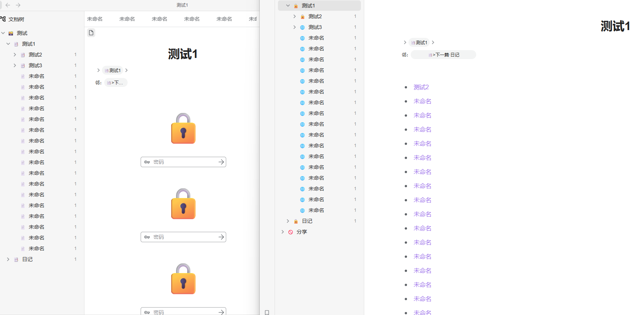Select the 测试2 row in share sidebar

pos(319,16)
